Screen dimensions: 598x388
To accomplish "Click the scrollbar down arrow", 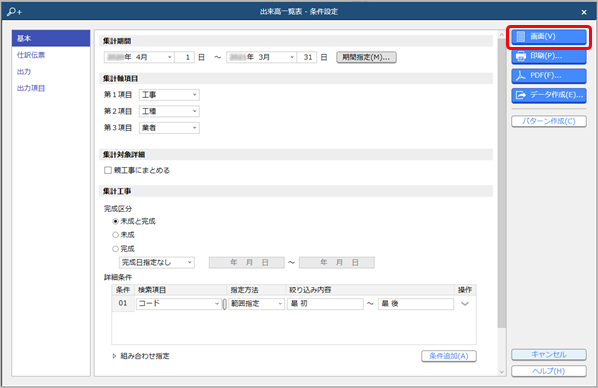I will [502, 372].
